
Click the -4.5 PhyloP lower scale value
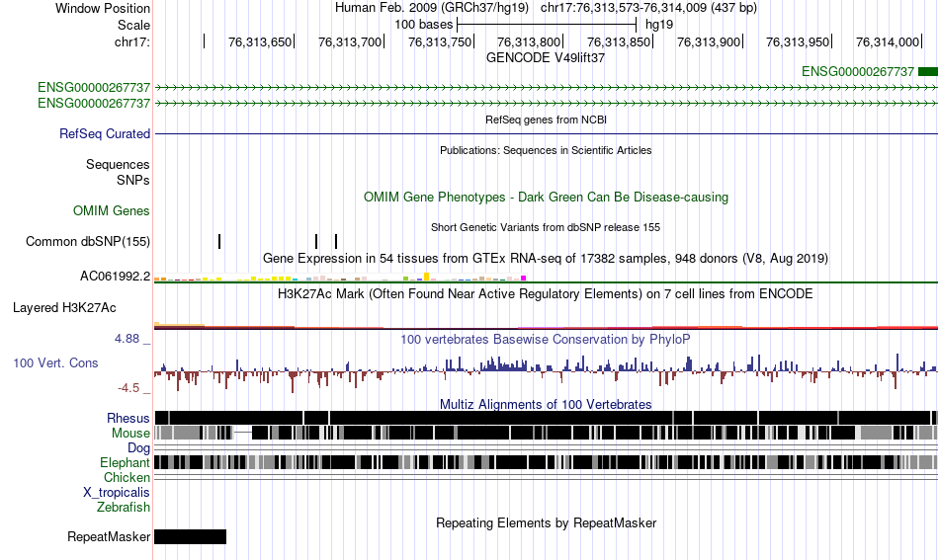128,388
